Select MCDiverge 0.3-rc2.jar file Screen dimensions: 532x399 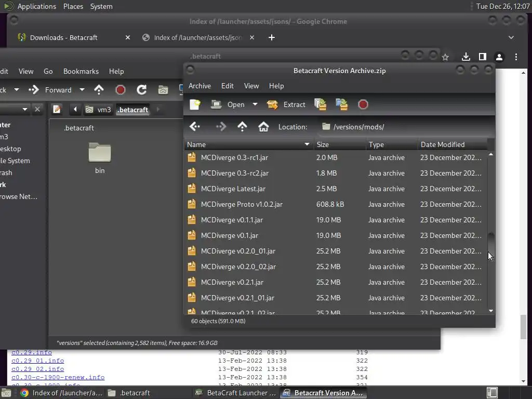[x=336, y=173]
